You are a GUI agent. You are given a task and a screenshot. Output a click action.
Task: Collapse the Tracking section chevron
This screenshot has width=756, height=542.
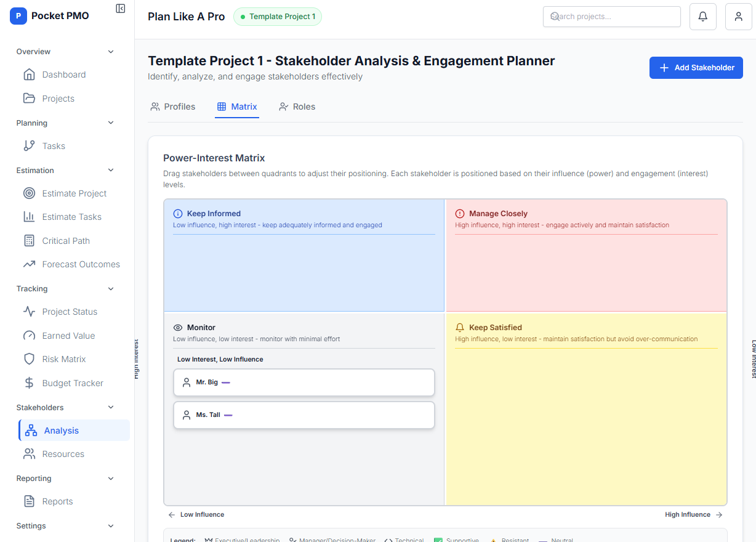[x=111, y=288]
